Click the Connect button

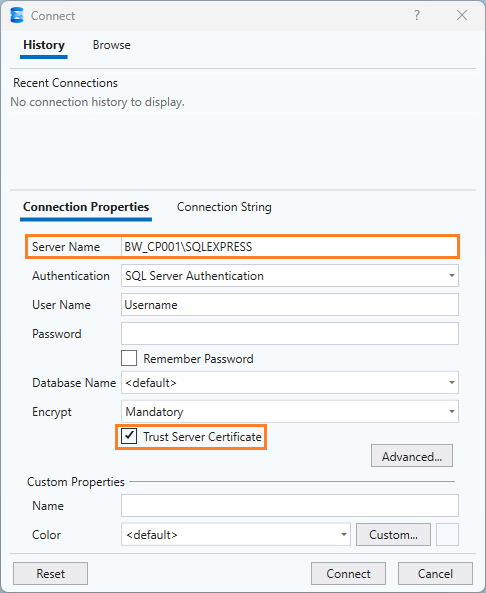tap(348, 574)
